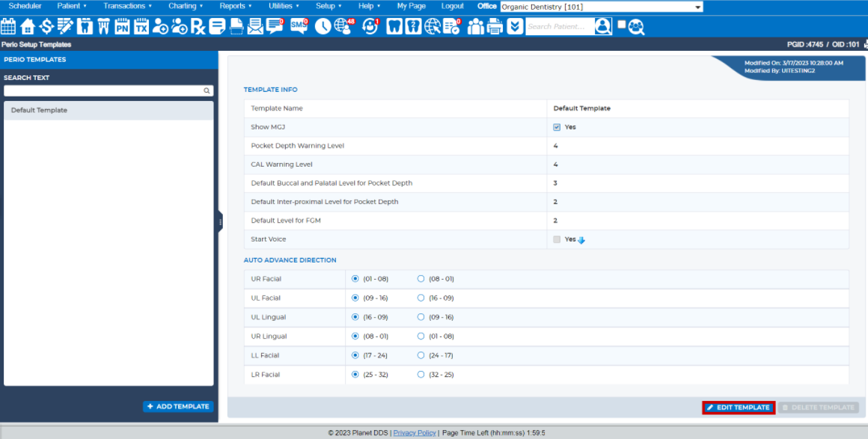Click the Rx prescriptions icon
Screen dimensions: 868x439
(x=198, y=26)
